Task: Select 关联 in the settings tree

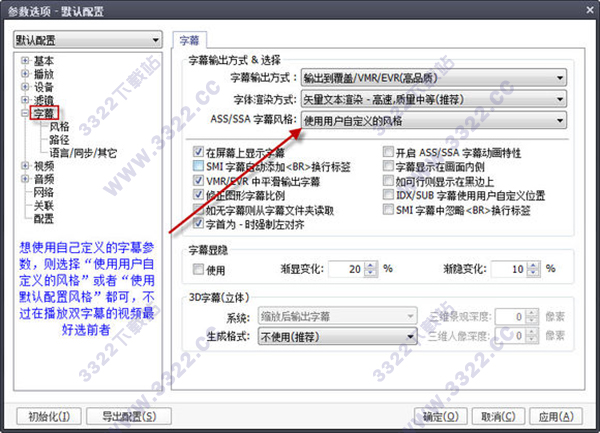Action: (x=44, y=205)
